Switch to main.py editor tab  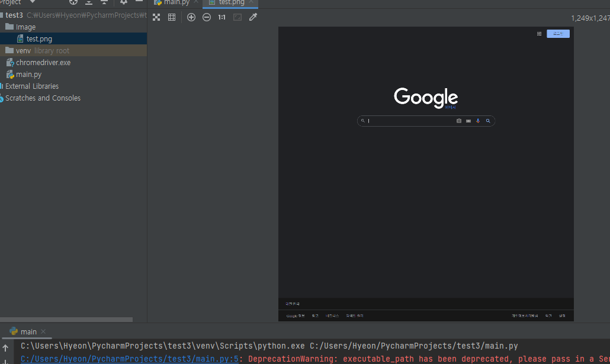coord(176,2)
